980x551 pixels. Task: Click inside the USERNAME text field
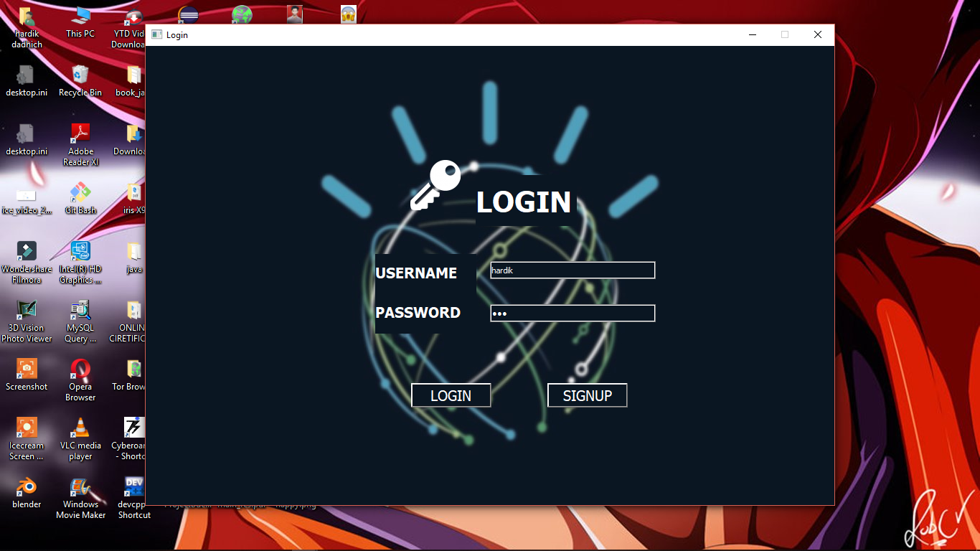coord(572,270)
